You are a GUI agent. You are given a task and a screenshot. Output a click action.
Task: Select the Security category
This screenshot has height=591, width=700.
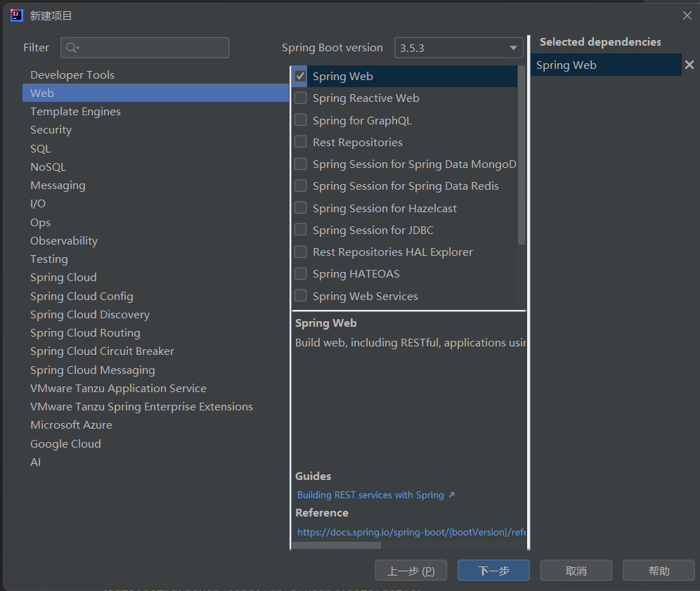(x=156, y=130)
